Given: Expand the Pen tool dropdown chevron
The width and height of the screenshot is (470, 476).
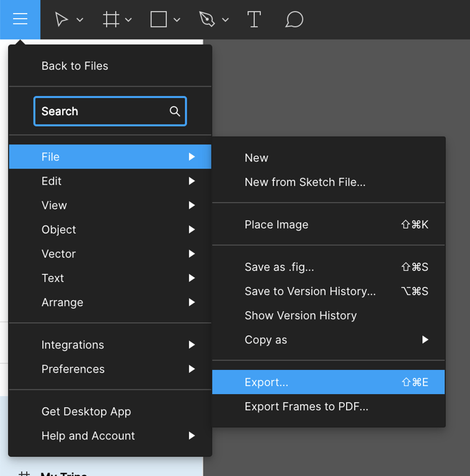Looking at the screenshot, I should pyautogui.click(x=225, y=20).
